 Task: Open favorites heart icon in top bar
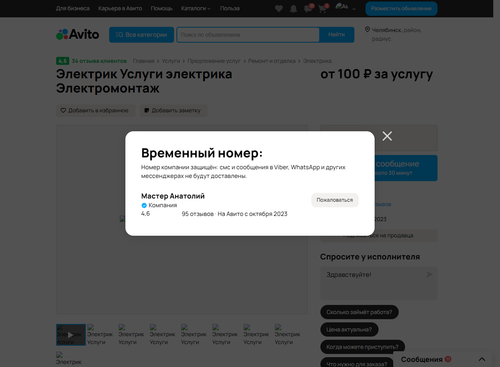pyautogui.click(x=279, y=9)
